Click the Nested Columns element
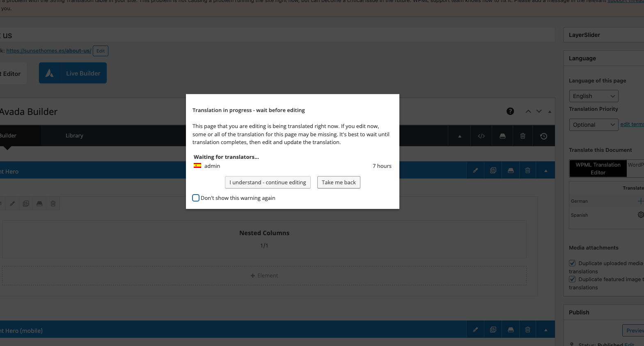Screen dimensions: 644x346 point(264,239)
